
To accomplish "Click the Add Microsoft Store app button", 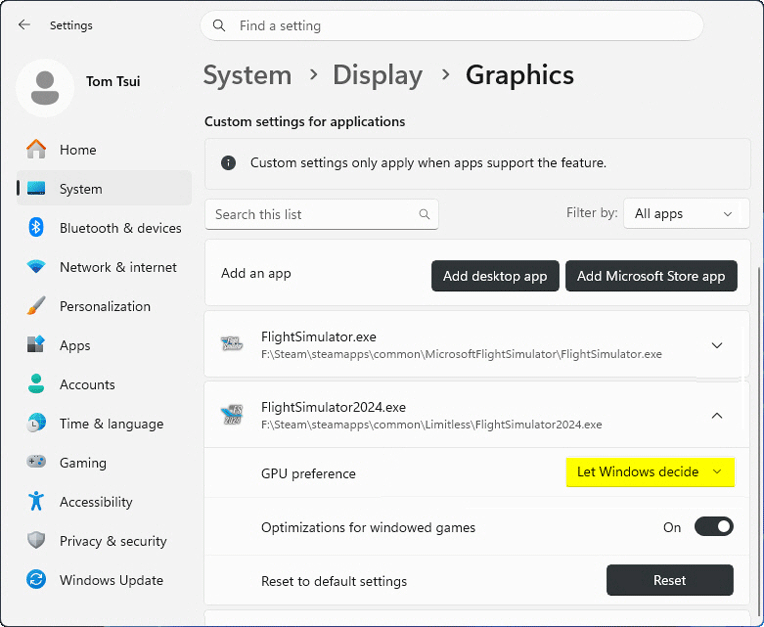I will pyautogui.click(x=651, y=276).
